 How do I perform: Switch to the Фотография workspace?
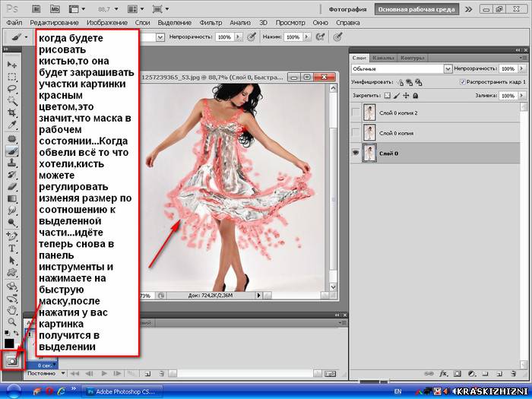click(x=347, y=9)
